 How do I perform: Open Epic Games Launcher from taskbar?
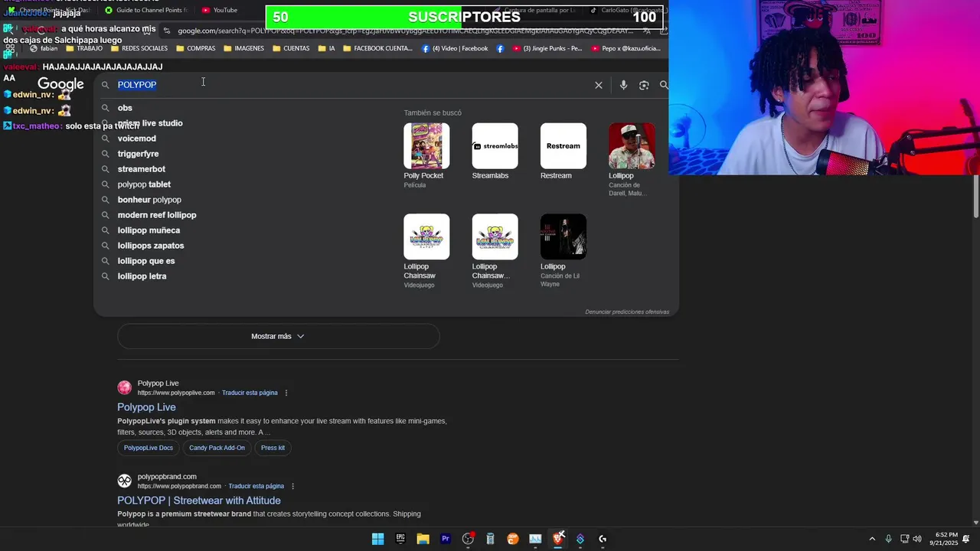click(x=400, y=539)
